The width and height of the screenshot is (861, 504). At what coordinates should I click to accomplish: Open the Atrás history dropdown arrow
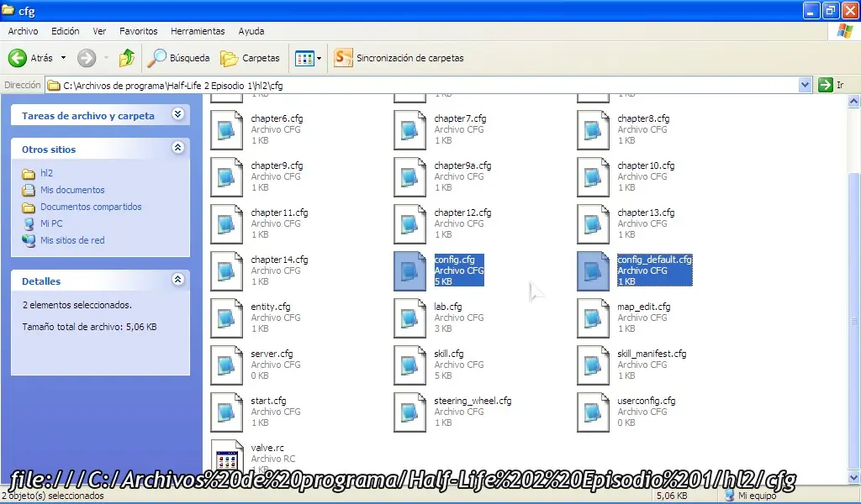[63, 58]
